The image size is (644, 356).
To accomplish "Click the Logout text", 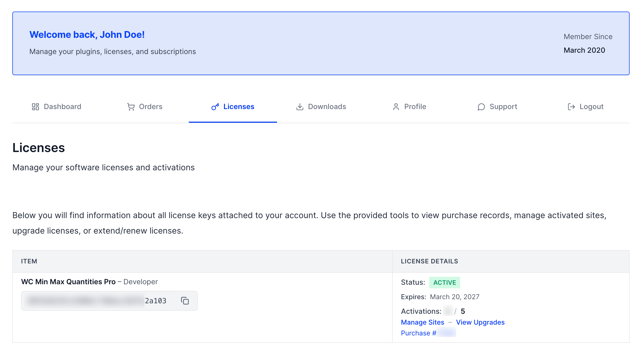I will pos(591,107).
